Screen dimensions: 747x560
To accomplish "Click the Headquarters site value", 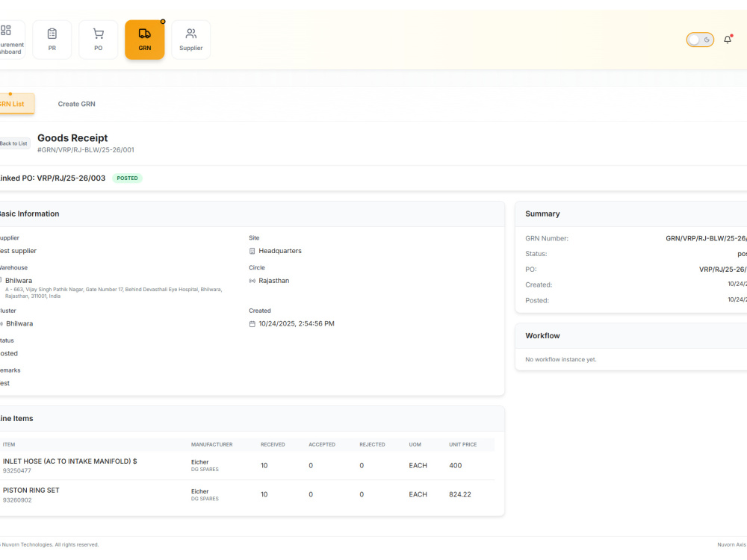I will pos(280,251).
